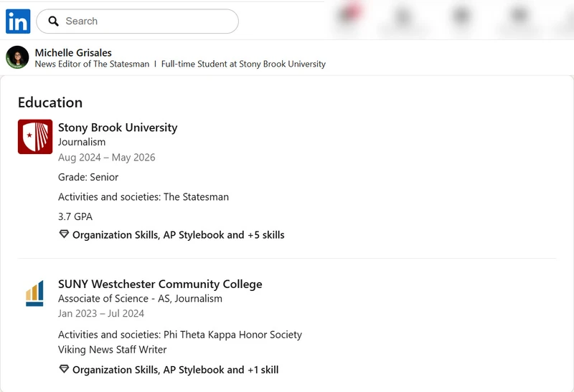Click the Michelle Grisales name link
Viewport: 574px width, 392px height.
pyautogui.click(x=73, y=52)
